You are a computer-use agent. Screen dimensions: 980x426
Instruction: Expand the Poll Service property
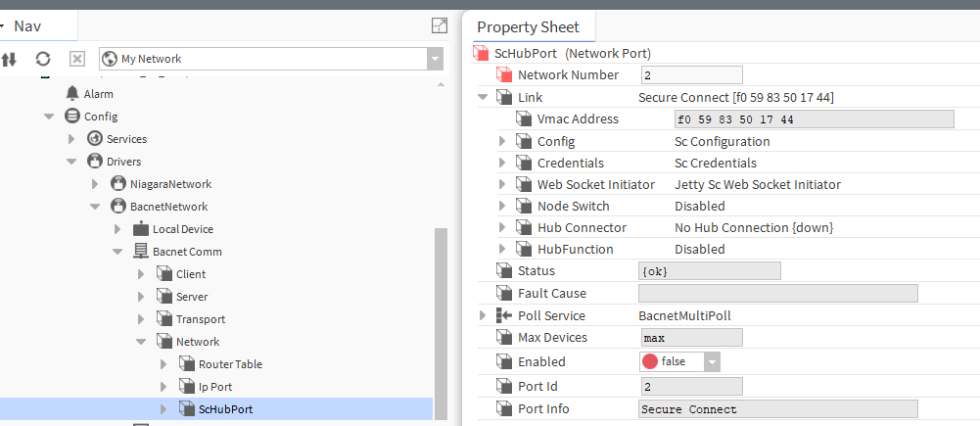[483, 315]
